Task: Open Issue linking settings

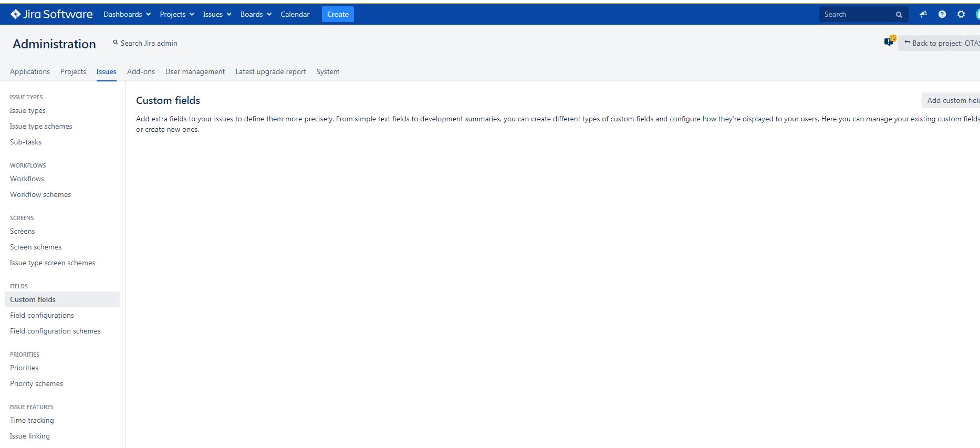Action: click(x=30, y=436)
